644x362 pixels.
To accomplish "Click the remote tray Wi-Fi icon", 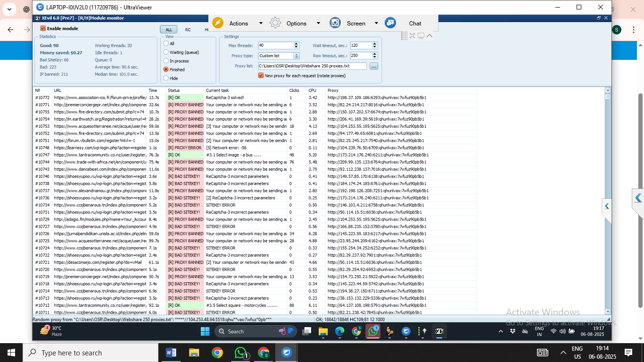I will [553, 331].
